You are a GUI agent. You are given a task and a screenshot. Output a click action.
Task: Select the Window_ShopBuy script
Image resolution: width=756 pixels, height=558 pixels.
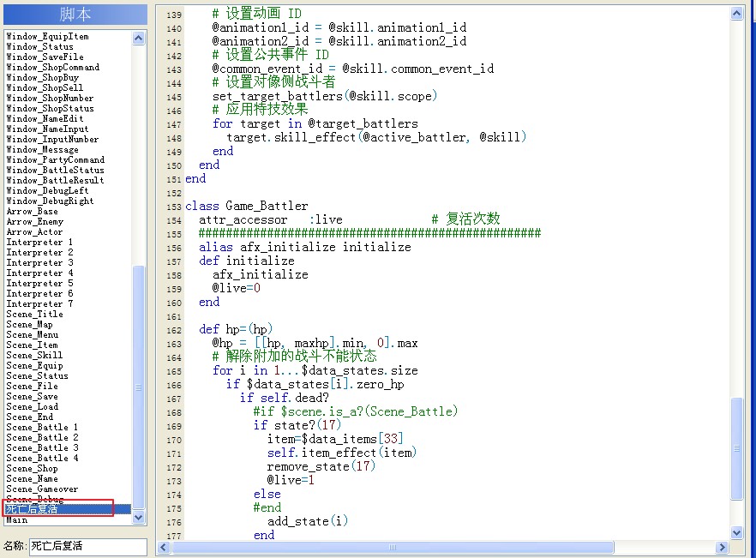(43, 78)
